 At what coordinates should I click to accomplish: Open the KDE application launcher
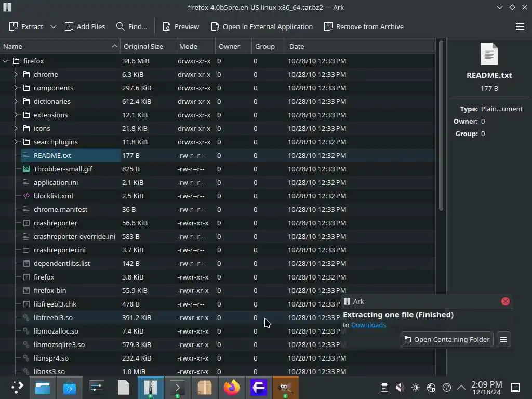[x=17, y=387]
